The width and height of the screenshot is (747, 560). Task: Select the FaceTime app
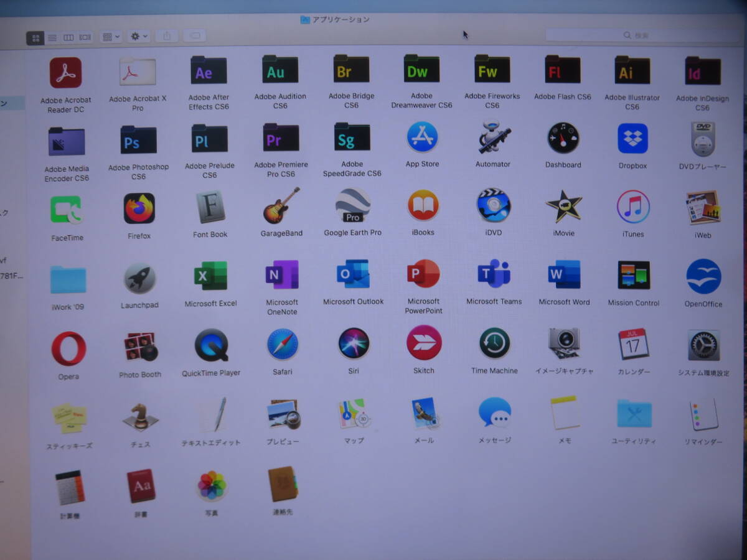(x=66, y=211)
